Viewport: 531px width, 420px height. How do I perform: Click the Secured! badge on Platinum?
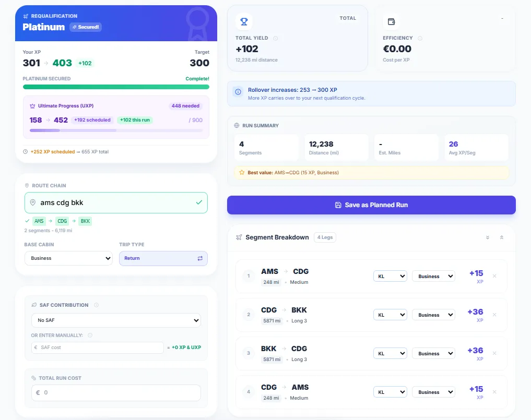86,27
